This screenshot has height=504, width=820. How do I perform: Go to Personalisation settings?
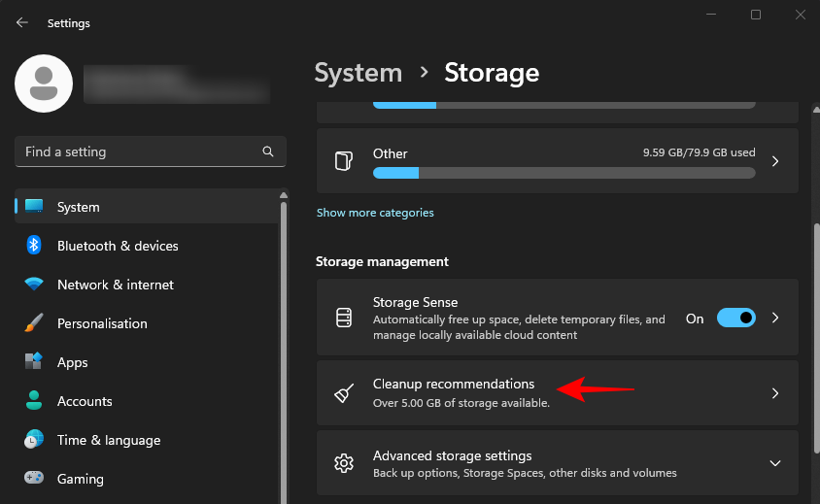point(102,323)
